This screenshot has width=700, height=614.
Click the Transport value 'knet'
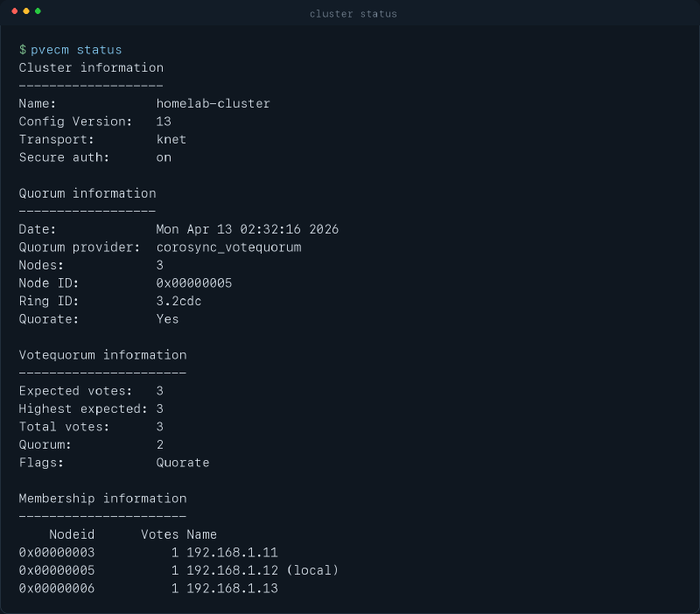(x=171, y=139)
